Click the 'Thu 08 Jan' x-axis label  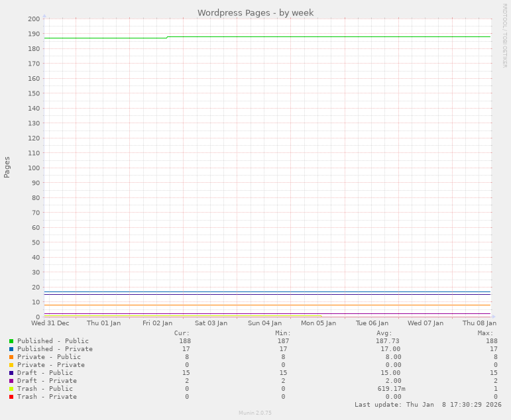479,323
